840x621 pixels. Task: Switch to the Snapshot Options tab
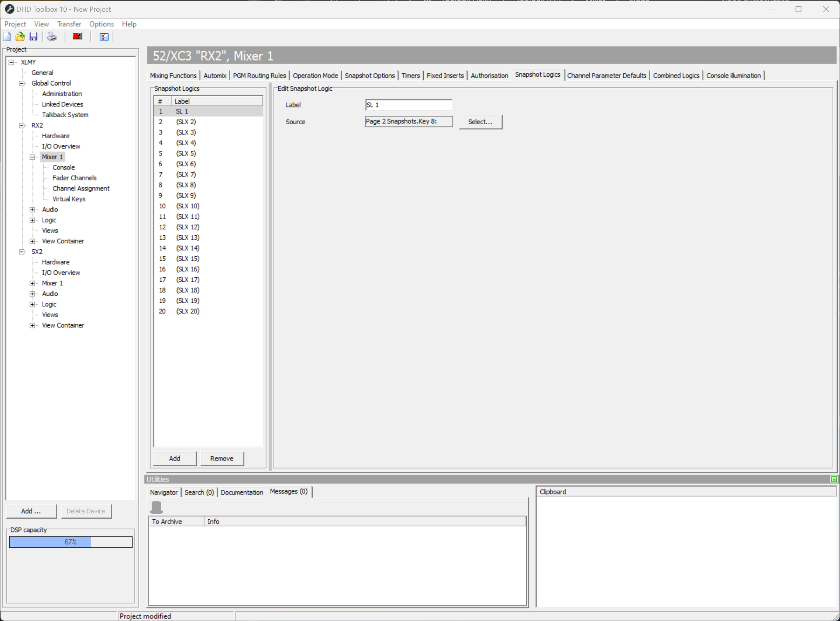[370, 75]
